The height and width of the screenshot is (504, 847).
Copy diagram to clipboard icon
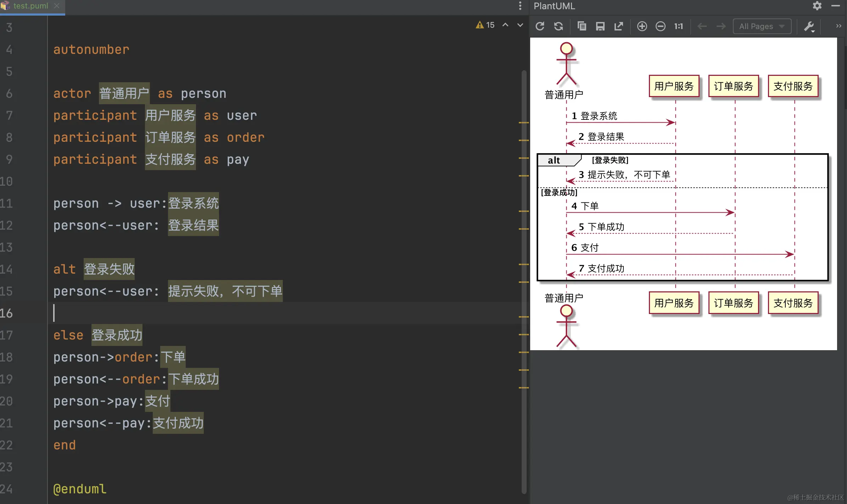tap(582, 26)
